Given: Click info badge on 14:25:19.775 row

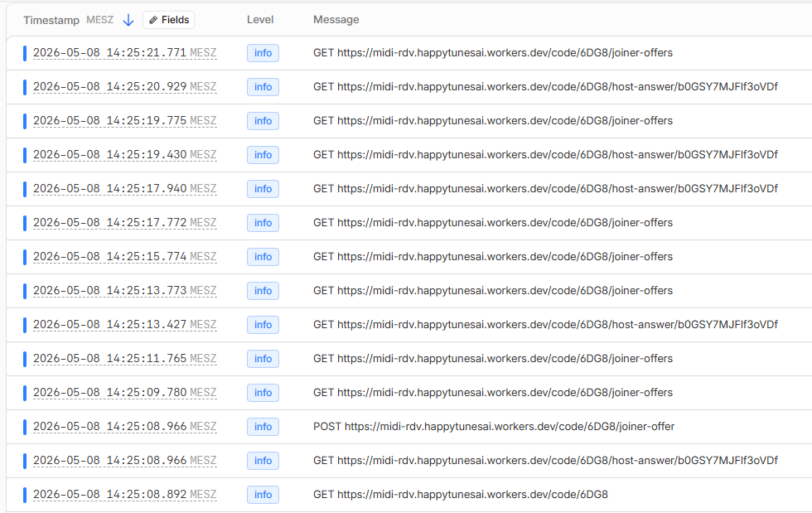Looking at the screenshot, I should (263, 121).
